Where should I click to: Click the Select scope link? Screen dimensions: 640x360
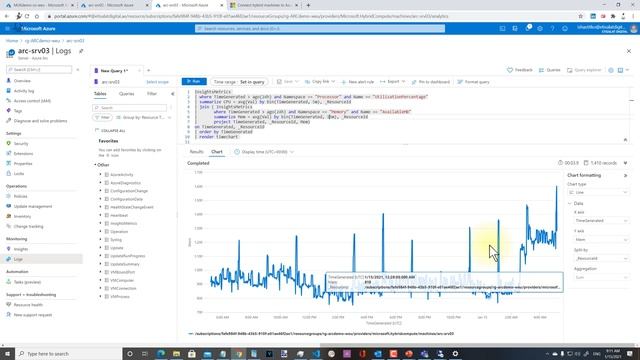click(x=157, y=82)
